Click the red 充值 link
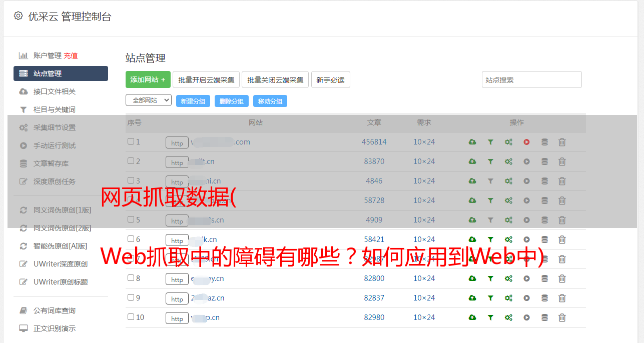644x343 pixels. [71, 55]
